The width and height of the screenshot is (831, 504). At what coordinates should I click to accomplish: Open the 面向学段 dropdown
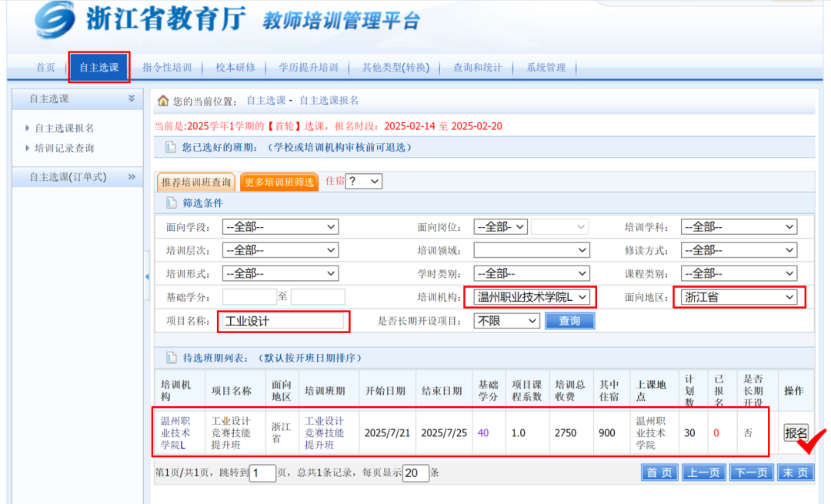280,227
